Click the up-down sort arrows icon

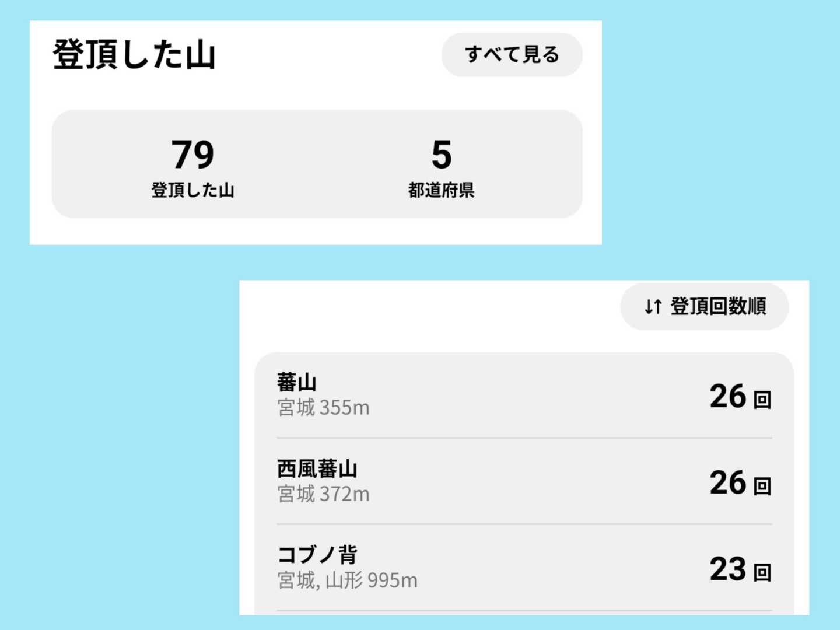pyautogui.click(x=653, y=306)
